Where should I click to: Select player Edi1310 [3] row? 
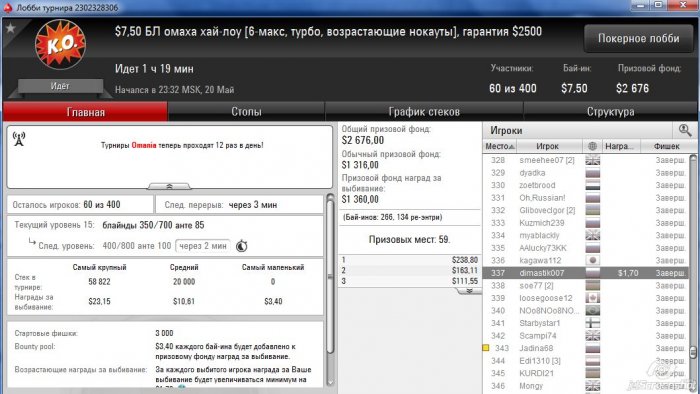coord(585,360)
